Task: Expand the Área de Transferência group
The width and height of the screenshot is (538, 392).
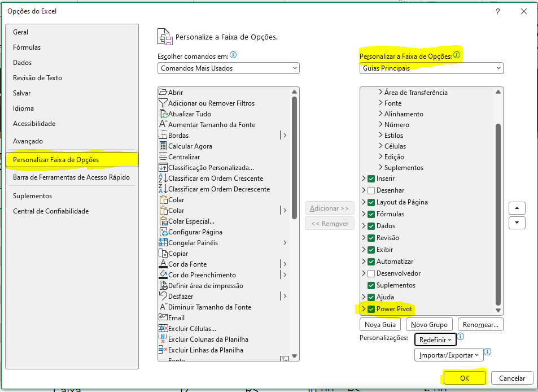Action: click(380, 92)
